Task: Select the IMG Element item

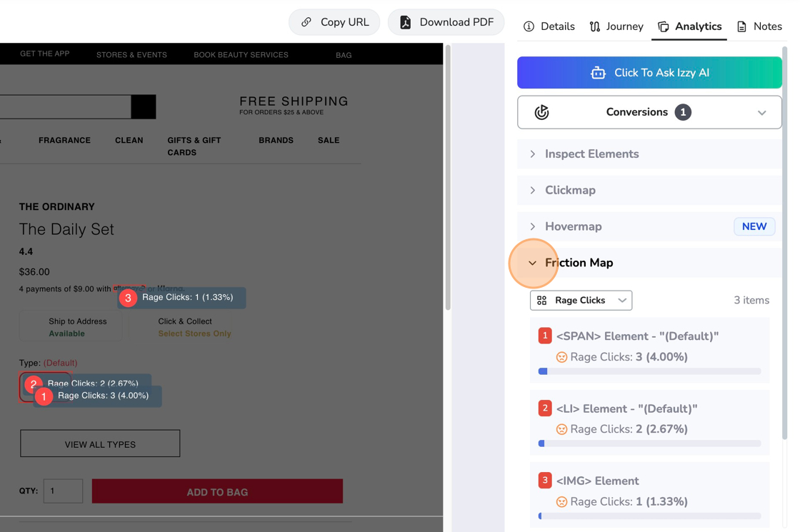Action: 649,495
